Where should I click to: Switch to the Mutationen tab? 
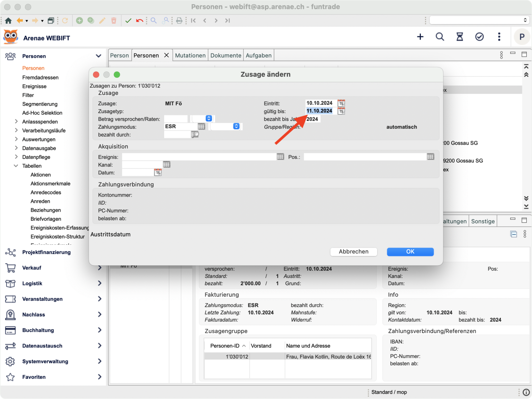pyautogui.click(x=190, y=55)
